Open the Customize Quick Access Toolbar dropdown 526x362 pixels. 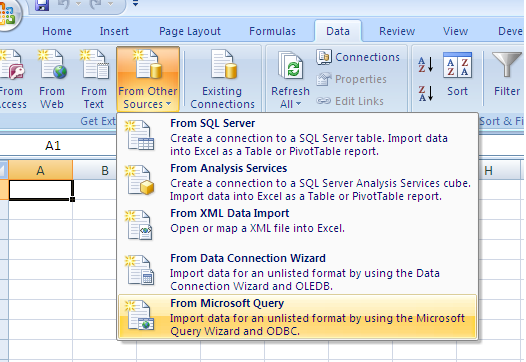[x=136, y=4]
